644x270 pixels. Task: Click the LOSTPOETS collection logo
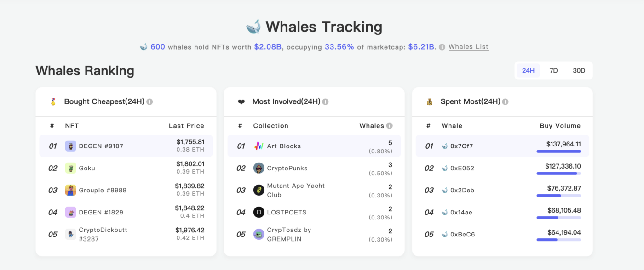[259, 212]
